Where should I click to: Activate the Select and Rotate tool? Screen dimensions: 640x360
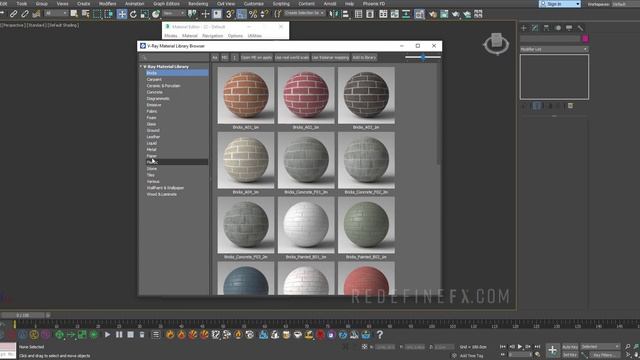pos(133,14)
